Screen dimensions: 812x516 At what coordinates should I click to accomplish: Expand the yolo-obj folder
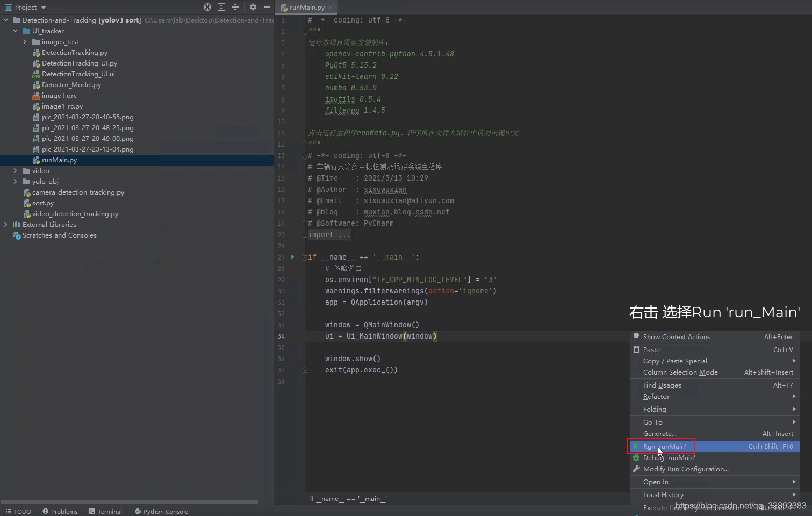(x=15, y=182)
